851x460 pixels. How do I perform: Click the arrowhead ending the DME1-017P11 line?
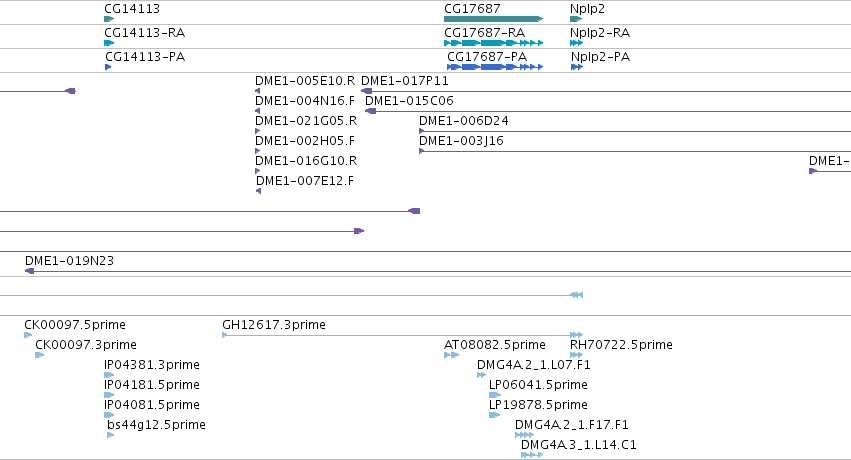(x=366, y=91)
